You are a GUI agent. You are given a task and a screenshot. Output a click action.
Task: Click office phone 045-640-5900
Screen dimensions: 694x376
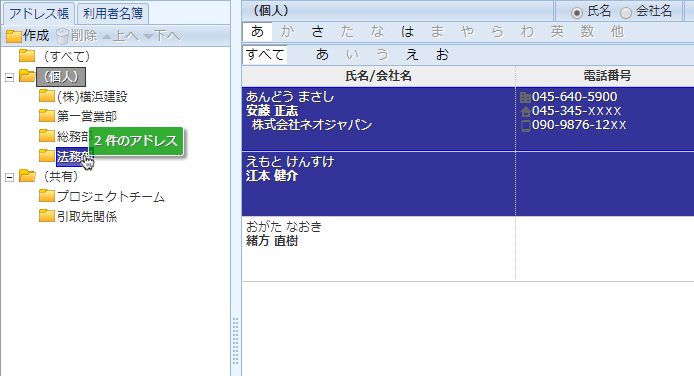click(574, 96)
